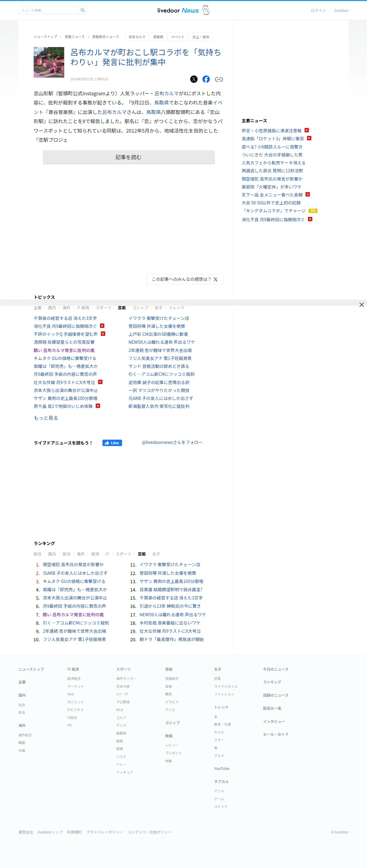The width and height of the screenshot is (367, 868).
Task: Click the 記事を読む button
Action: [128, 157]
